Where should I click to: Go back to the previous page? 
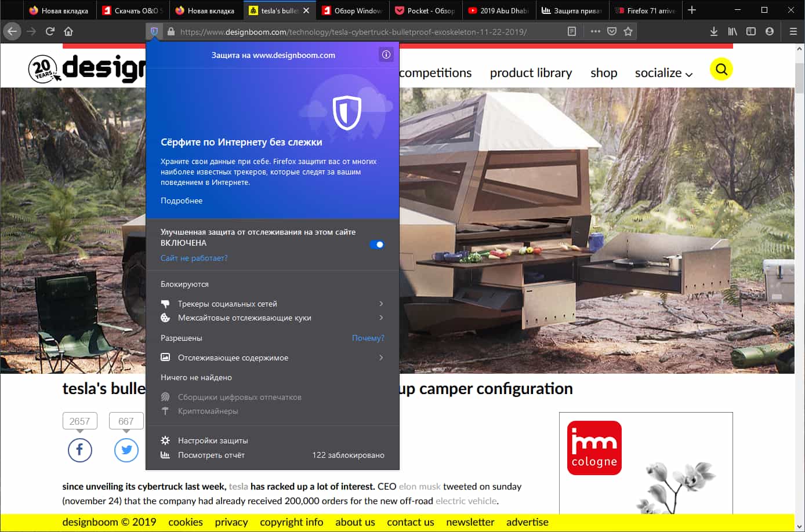click(12, 31)
